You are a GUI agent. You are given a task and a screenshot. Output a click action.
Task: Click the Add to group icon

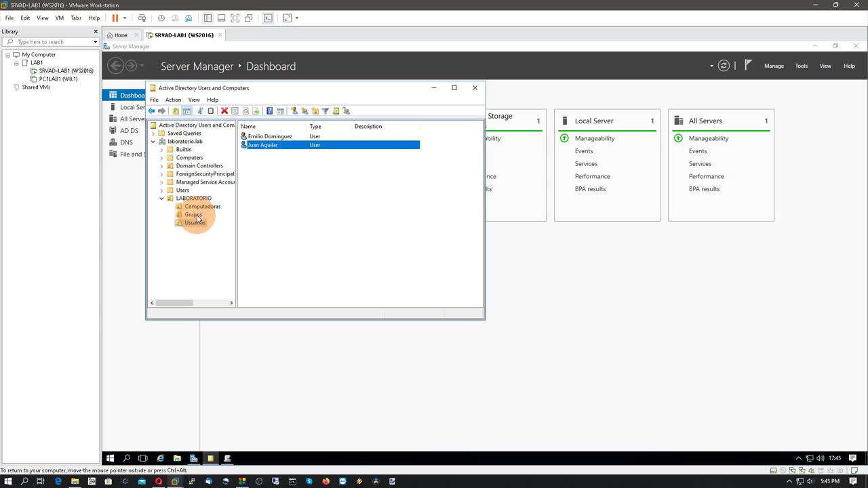[x=347, y=111]
